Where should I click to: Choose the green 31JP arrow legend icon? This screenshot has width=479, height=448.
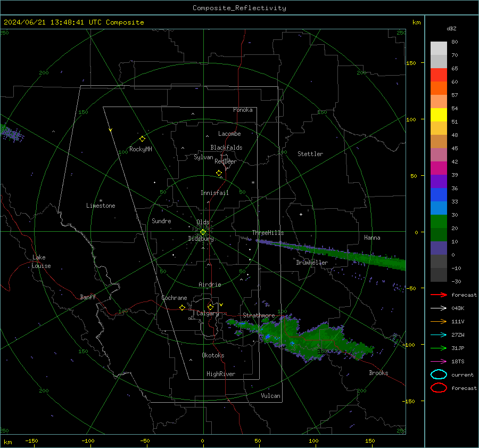[439, 348]
